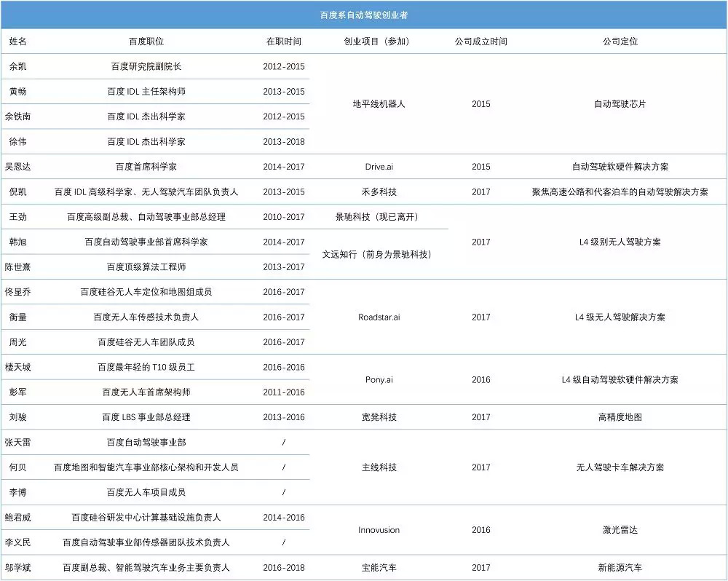Click the cell 聚焦高速公路和代客泊车的自动驾驶解决方案

pos(620,191)
